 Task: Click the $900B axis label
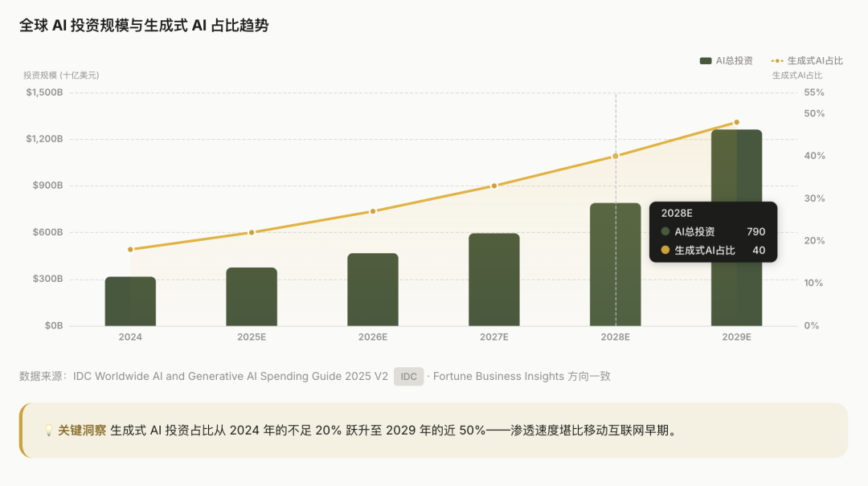tap(47, 186)
